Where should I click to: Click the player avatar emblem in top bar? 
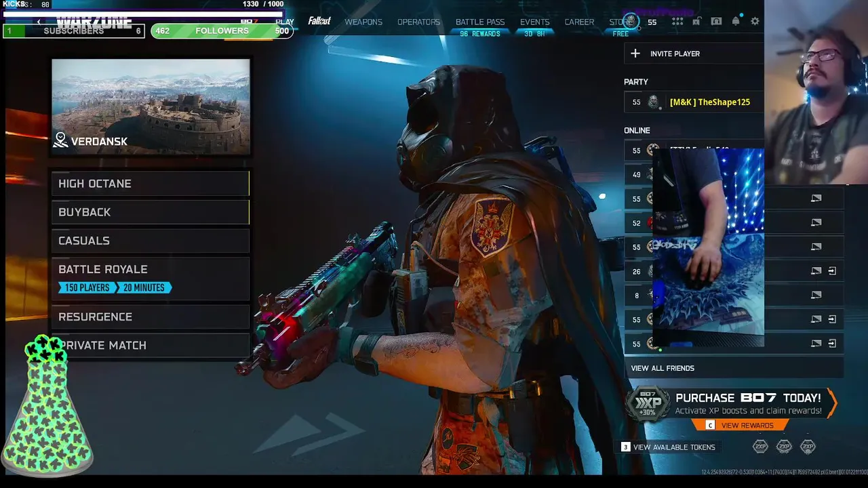pyautogui.click(x=631, y=21)
